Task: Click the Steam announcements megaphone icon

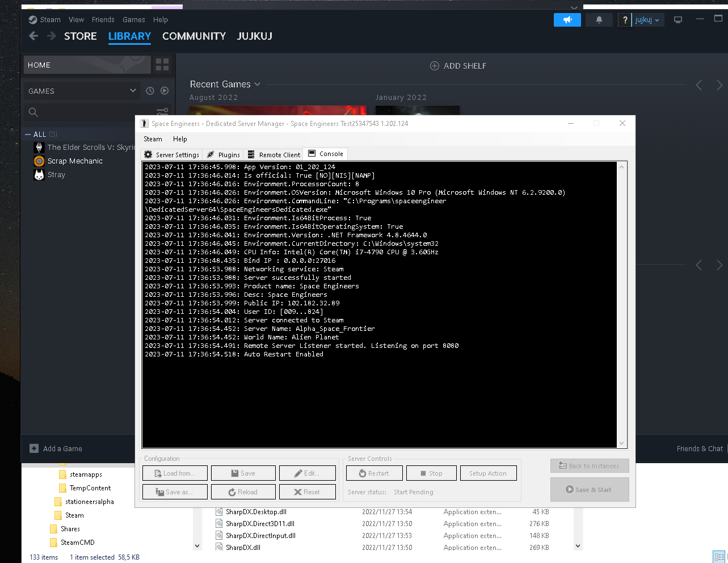Action: point(567,20)
